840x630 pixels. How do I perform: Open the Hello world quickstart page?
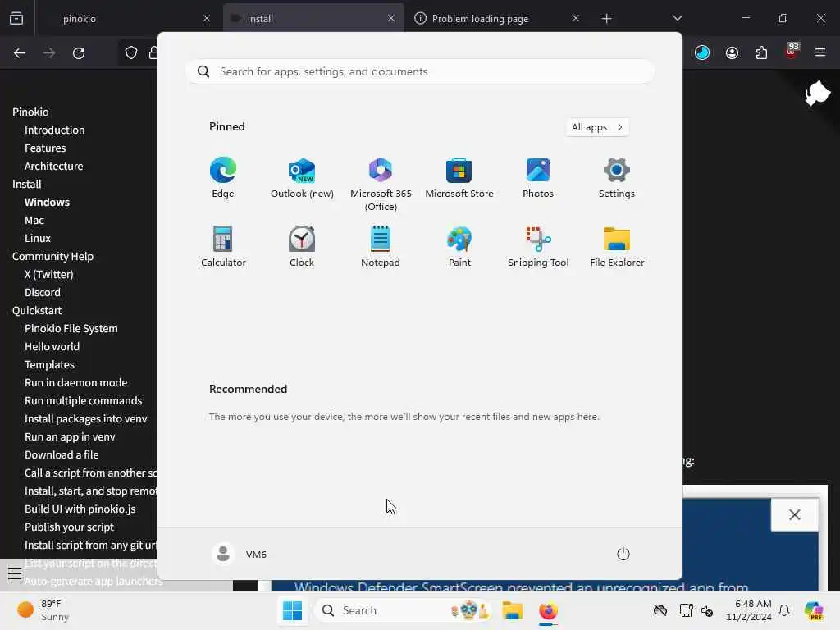(52, 347)
